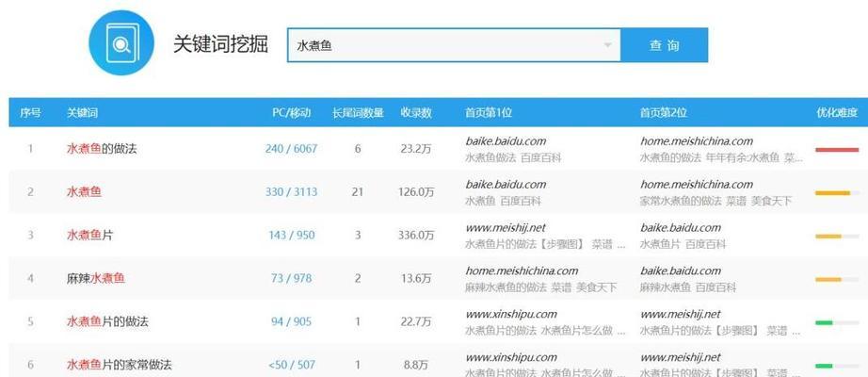868x377 pixels.
Task: Click the 13.6万 indexed count
Action: [x=416, y=278]
